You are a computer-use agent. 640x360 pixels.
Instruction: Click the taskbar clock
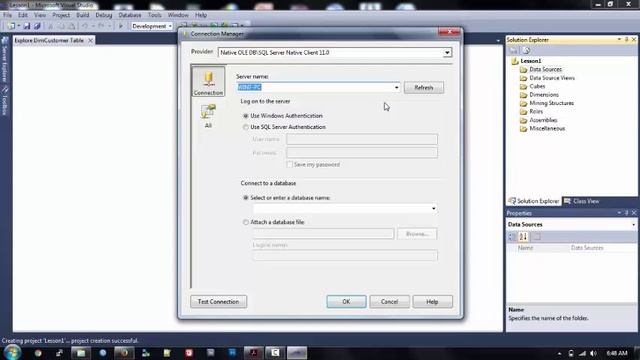coord(617,353)
